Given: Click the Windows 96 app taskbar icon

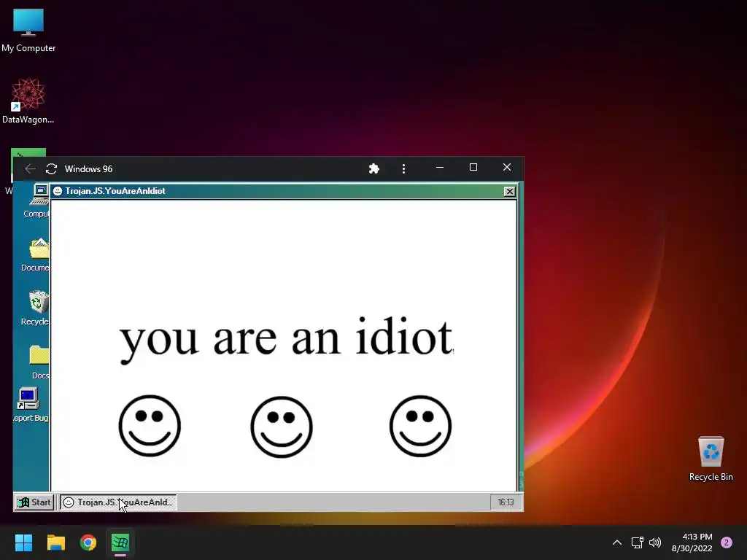Looking at the screenshot, I should pyautogui.click(x=120, y=542).
